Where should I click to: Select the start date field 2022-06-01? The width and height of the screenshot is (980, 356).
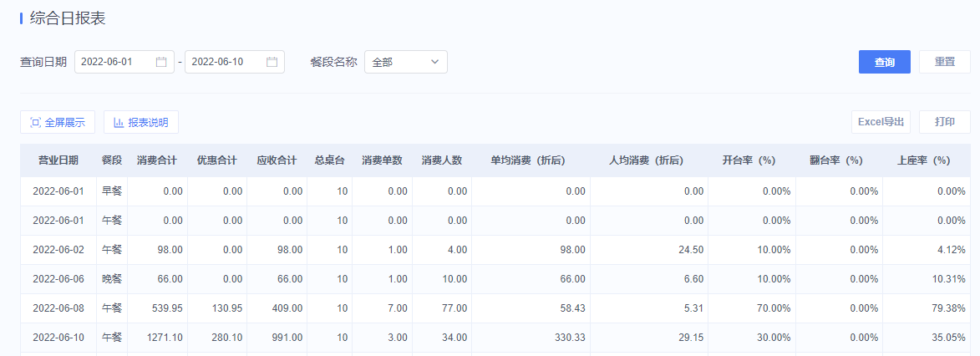124,62
